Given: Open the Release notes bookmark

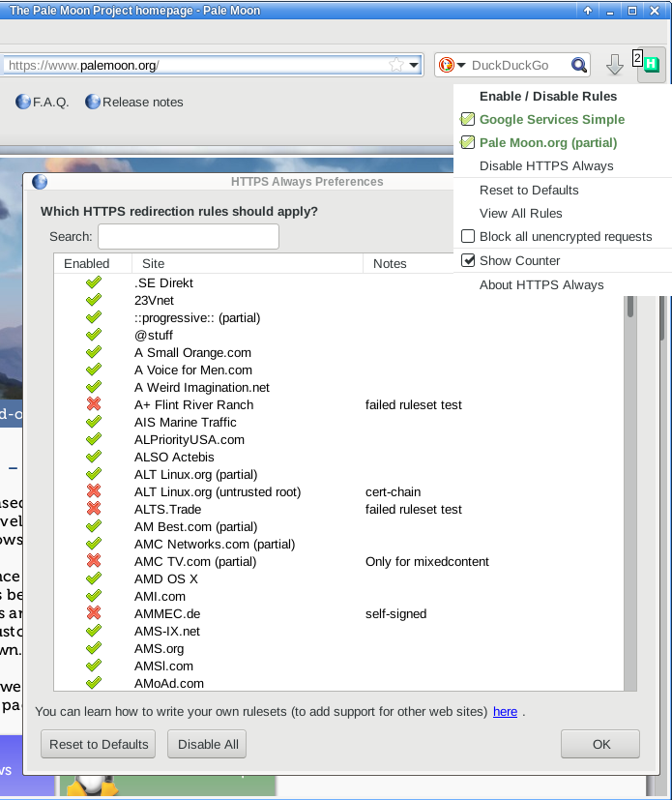Looking at the screenshot, I should (134, 102).
